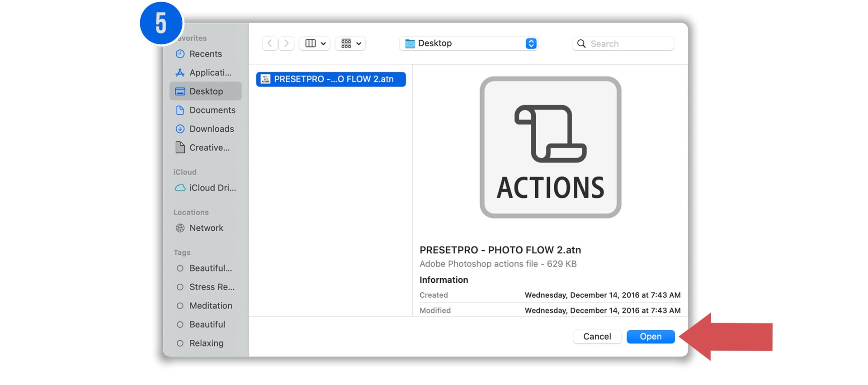Click the back navigation arrow
Screen dimensions: 868x385
(x=270, y=43)
